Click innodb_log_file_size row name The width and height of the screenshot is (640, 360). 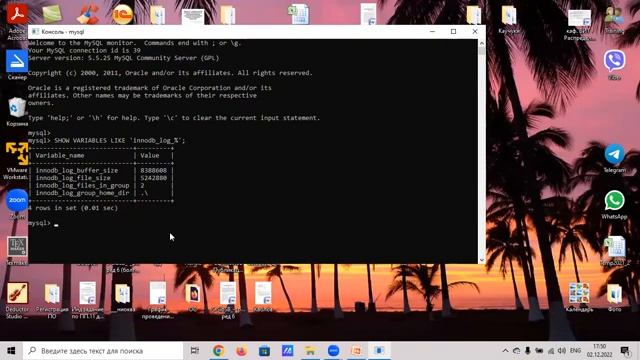coord(73,178)
